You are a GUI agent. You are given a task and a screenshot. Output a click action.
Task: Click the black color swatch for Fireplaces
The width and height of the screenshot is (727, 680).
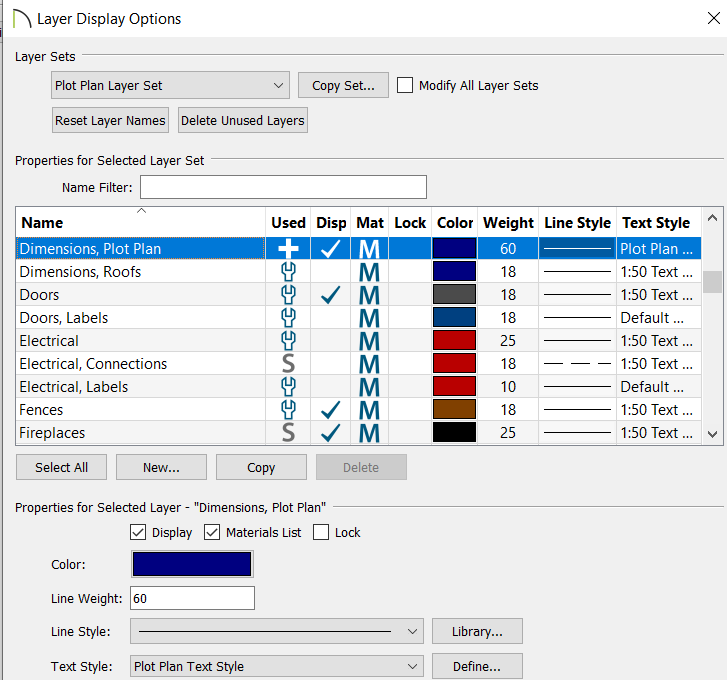point(454,433)
